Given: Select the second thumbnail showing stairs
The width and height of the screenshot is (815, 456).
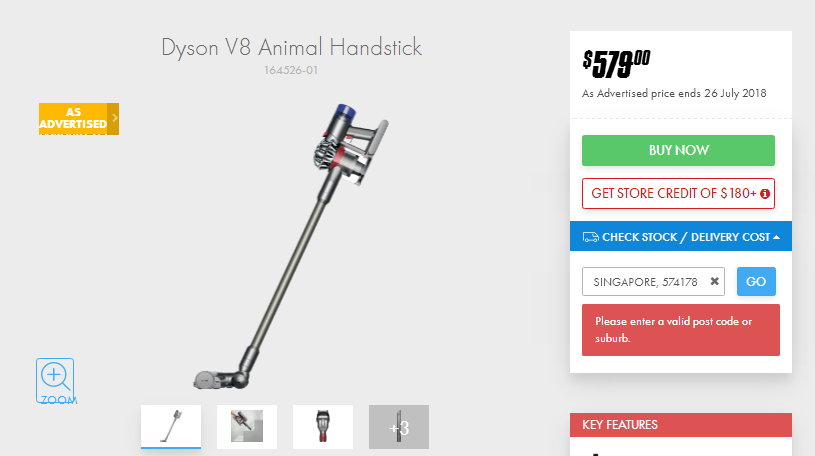Looking at the screenshot, I should pos(247,427).
